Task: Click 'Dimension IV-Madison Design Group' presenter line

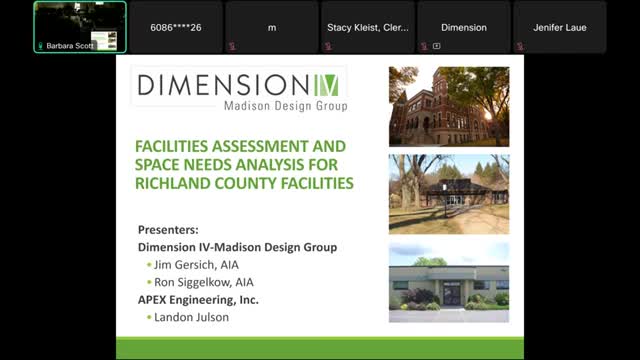Action: 238,247
